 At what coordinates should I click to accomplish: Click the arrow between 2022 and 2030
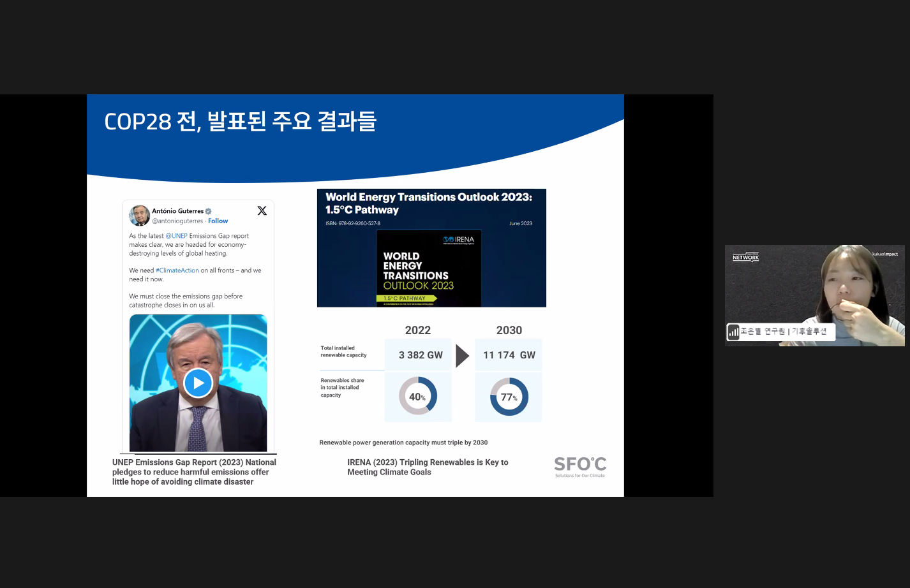[x=462, y=356]
